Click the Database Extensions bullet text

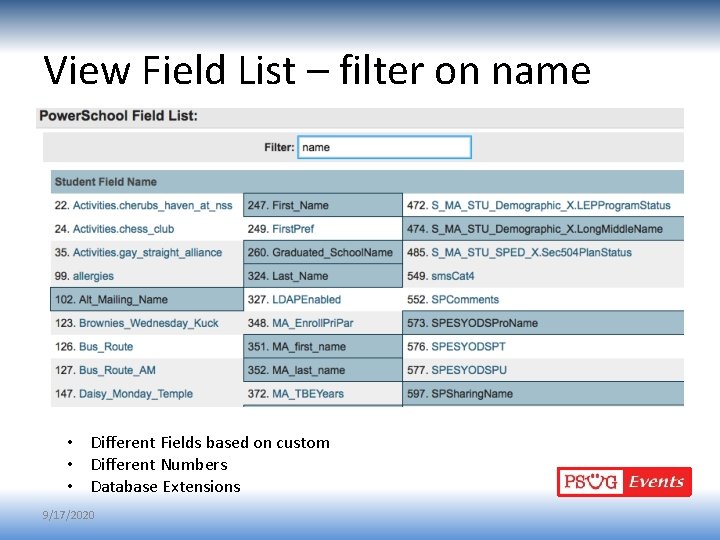[x=166, y=486]
